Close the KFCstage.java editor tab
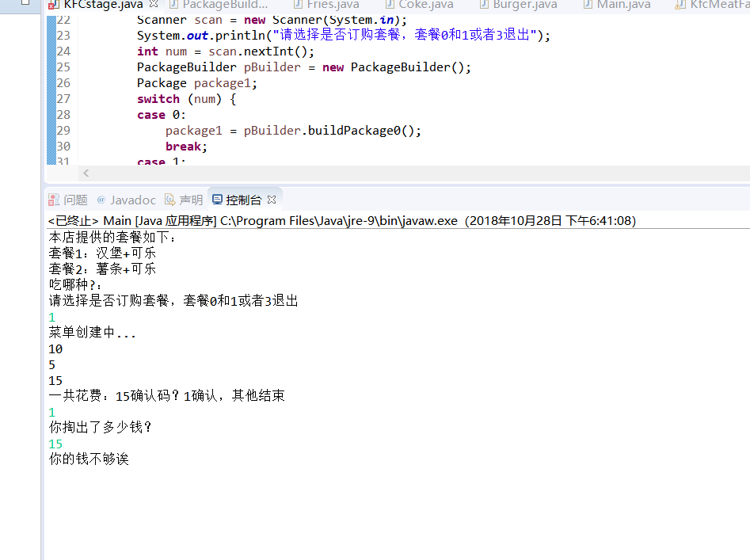Screen dimensions: 750x560 point(154,5)
